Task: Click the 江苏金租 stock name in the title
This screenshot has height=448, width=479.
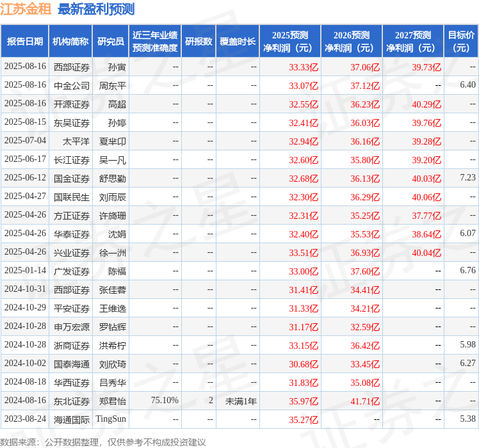Action: tap(26, 9)
